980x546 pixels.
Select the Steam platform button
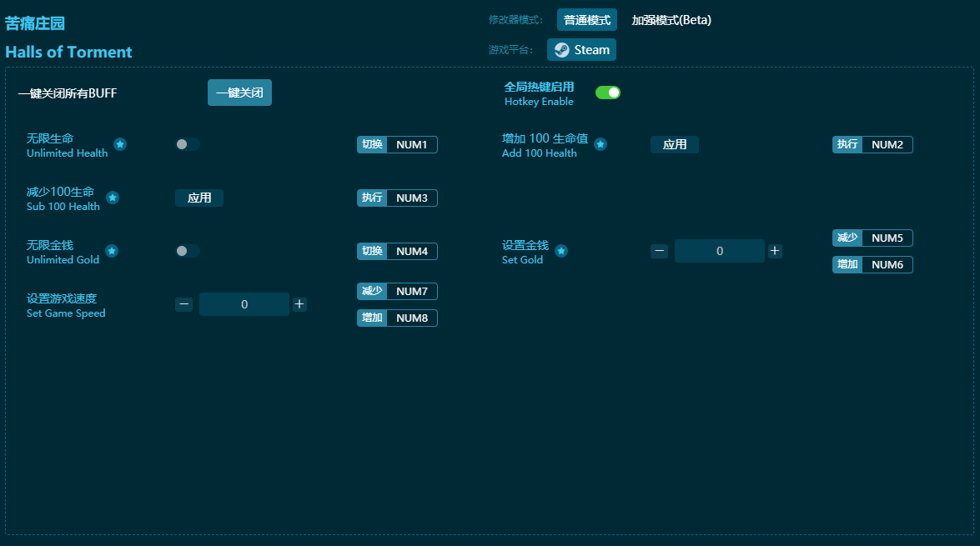pos(581,50)
